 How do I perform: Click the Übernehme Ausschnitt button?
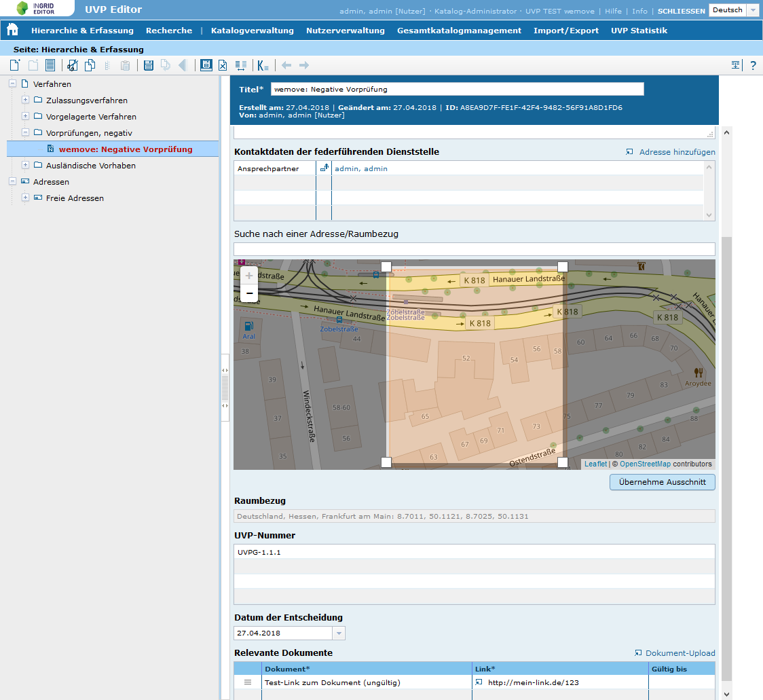coord(663,482)
